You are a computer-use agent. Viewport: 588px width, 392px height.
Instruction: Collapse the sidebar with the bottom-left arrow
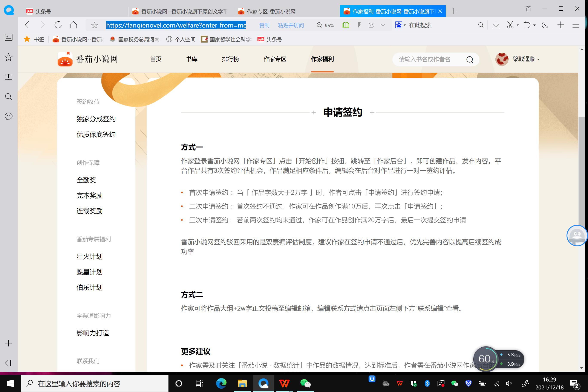tap(8, 363)
